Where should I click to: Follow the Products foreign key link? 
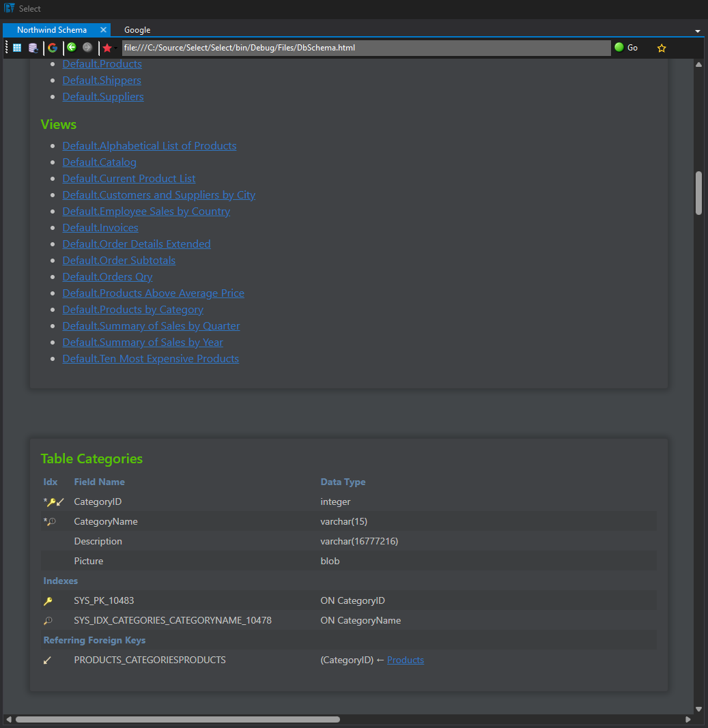406,660
